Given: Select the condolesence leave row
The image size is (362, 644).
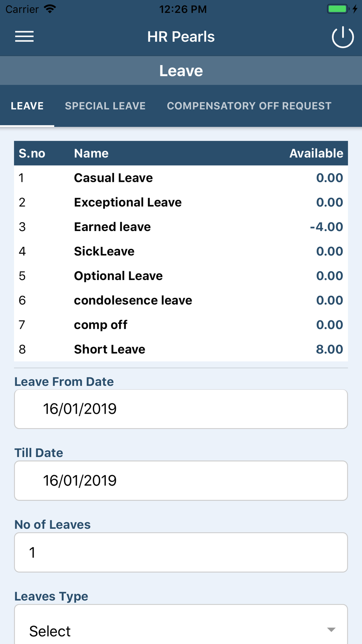Looking at the screenshot, I should 181,300.
